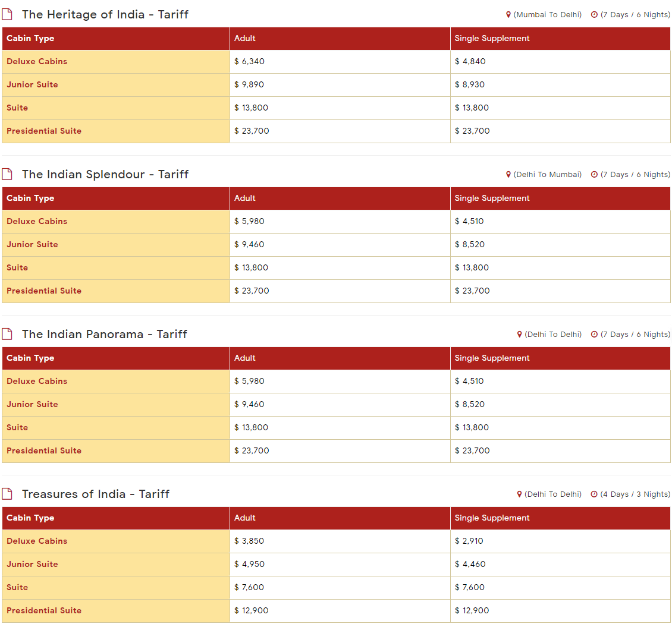
Task: Select Presidential Suite in Indian Splendour table
Action: (x=44, y=291)
